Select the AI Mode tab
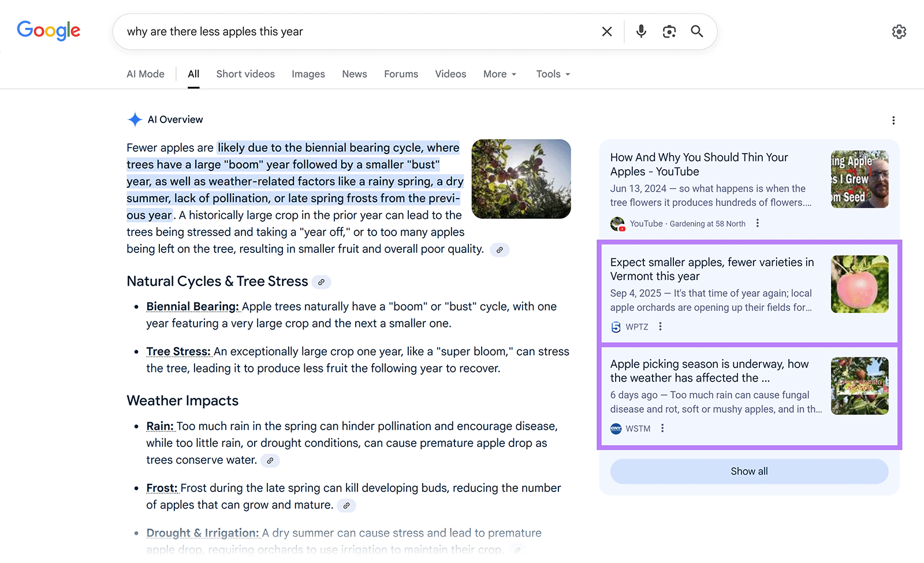924x563 pixels. (146, 74)
